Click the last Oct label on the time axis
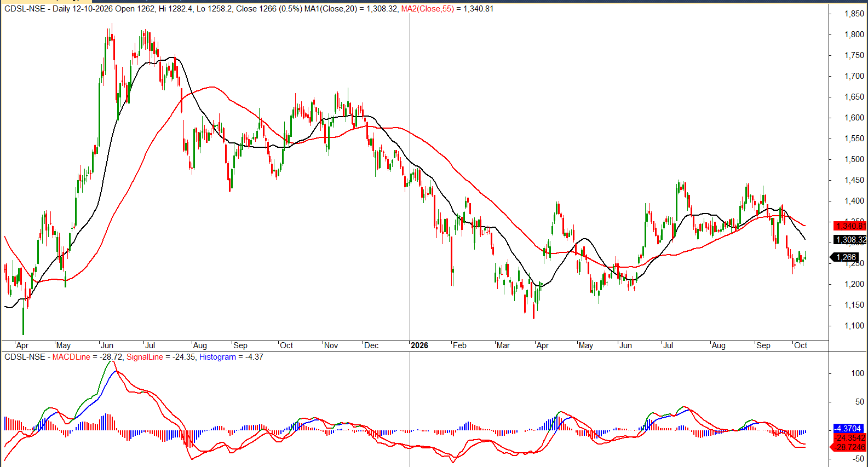Image resolution: width=868 pixels, height=467 pixels. tap(801, 345)
